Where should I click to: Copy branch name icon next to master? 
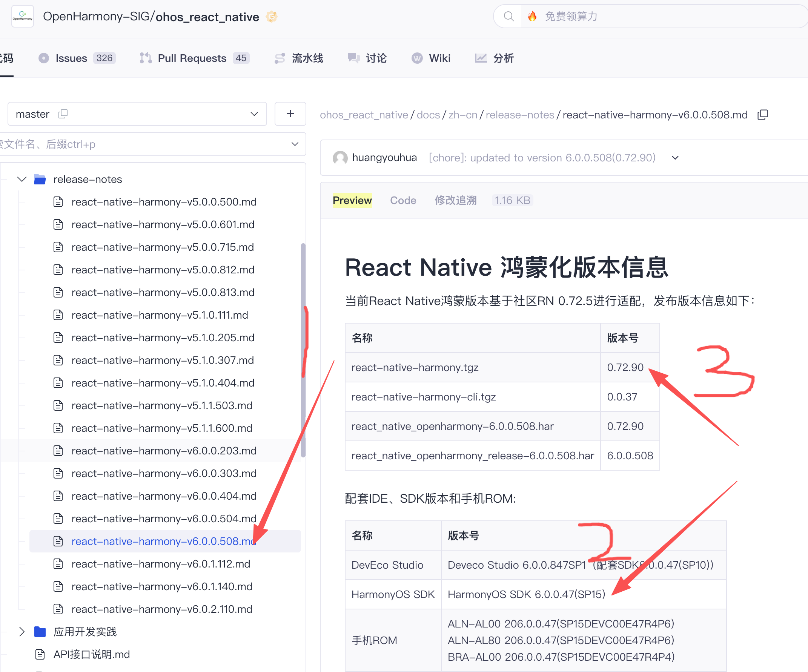coord(63,114)
